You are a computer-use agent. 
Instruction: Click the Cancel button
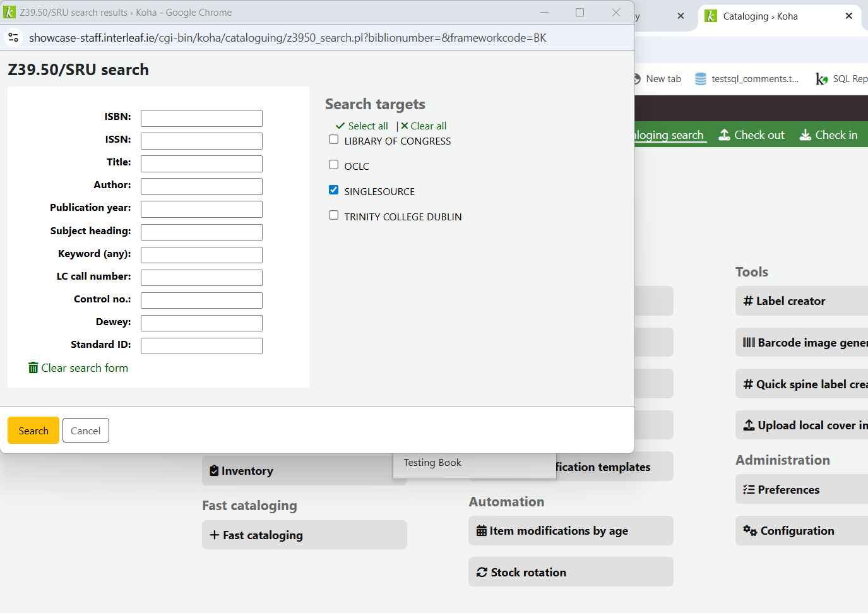(85, 431)
